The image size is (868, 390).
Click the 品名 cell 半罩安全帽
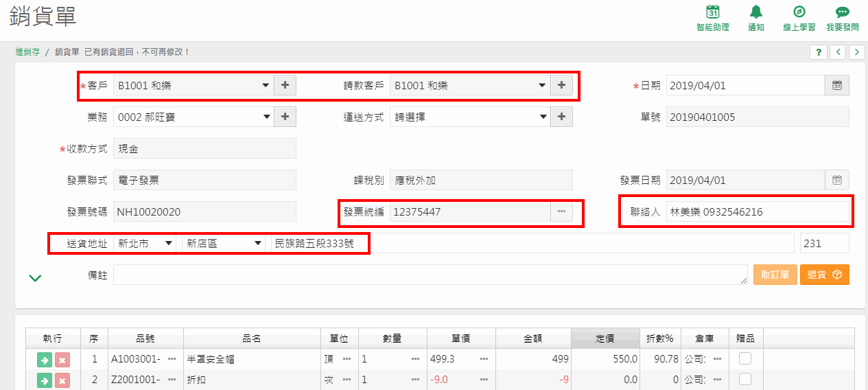point(252,359)
